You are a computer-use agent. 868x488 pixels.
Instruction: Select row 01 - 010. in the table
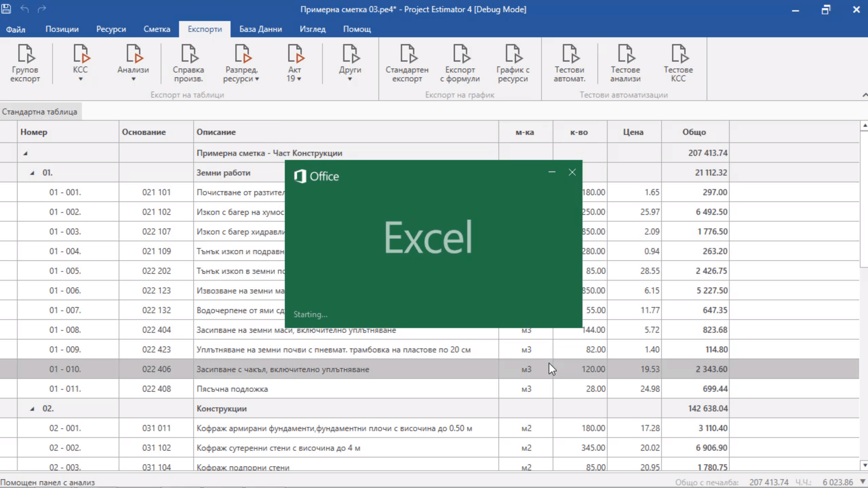pyautogui.click(x=429, y=369)
